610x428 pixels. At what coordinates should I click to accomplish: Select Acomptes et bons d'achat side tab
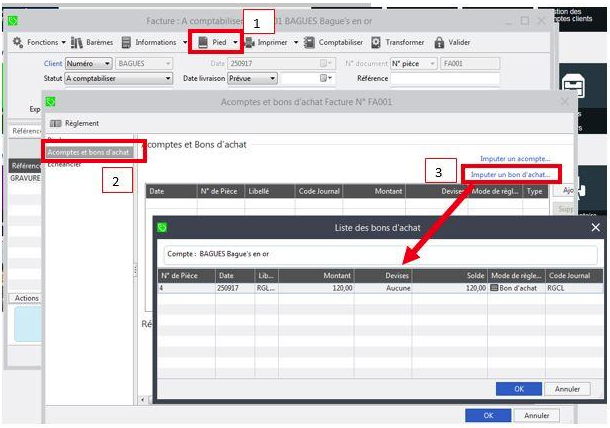pos(88,151)
